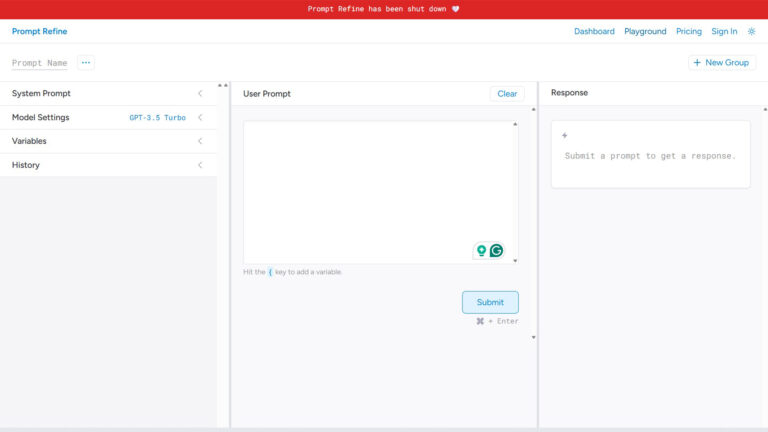Create a New Group

pyautogui.click(x=721, y=63)
